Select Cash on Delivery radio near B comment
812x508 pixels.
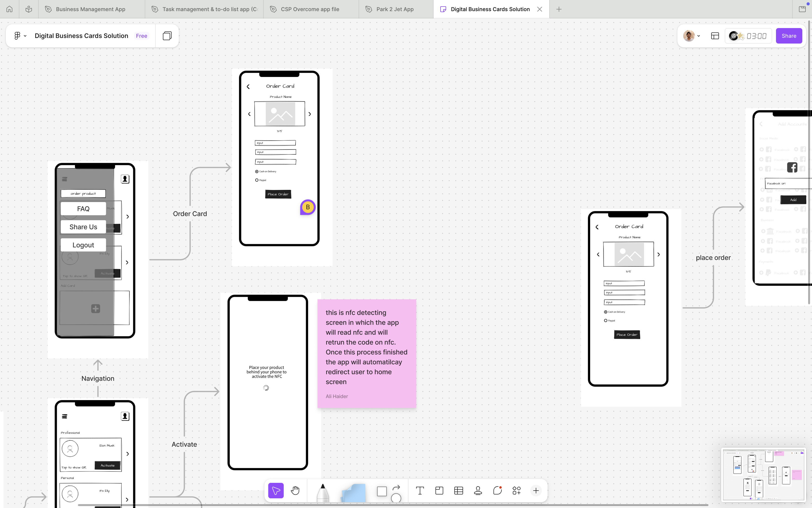coord(257,172)
